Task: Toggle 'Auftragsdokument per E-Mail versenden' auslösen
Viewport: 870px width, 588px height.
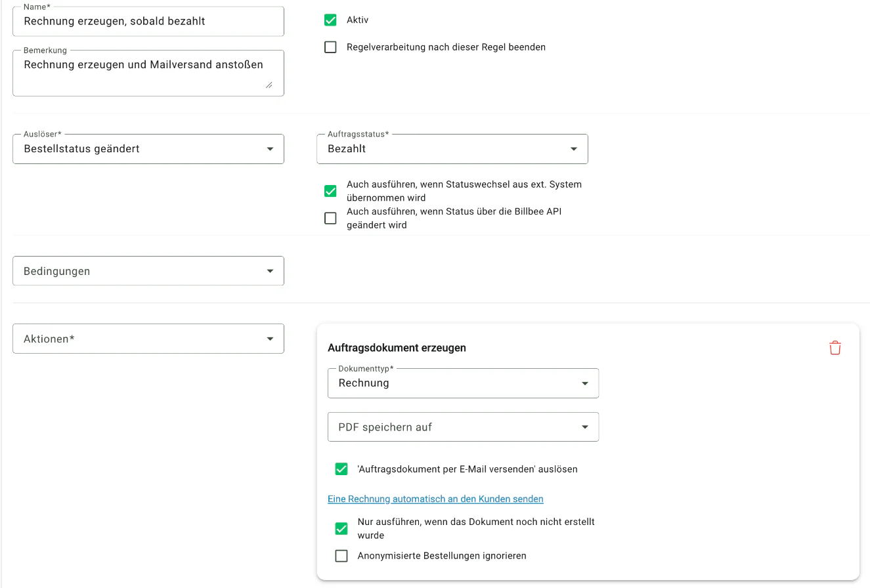Action: [x=341, y=469]
